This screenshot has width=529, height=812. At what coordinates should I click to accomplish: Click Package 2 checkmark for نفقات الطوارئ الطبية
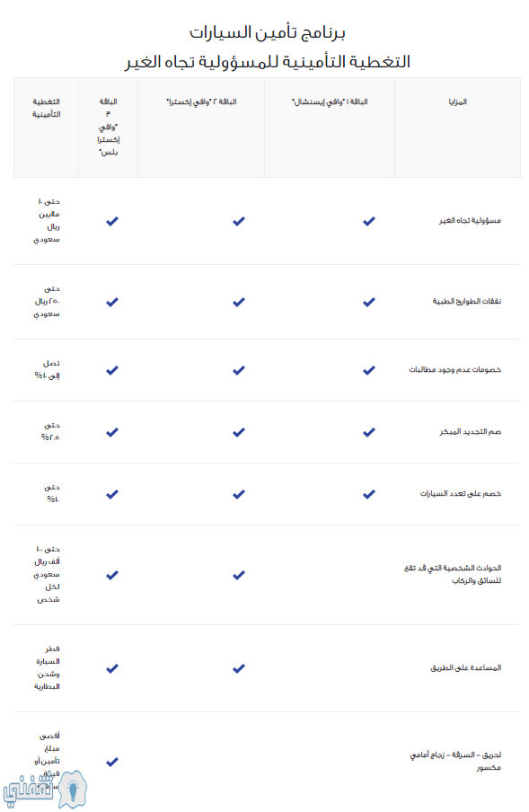point(239,302)
